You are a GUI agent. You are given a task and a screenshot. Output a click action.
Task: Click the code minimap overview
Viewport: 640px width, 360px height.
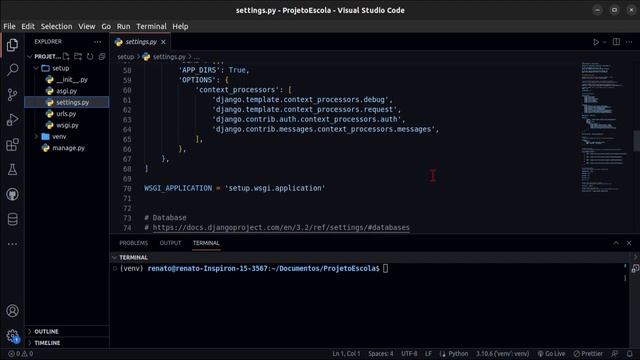(604, 127)
